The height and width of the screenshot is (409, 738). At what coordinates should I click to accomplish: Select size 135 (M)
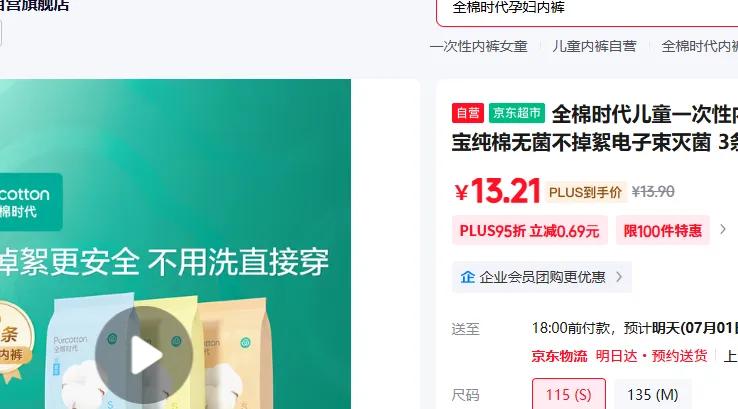click(x=653, y=394)
